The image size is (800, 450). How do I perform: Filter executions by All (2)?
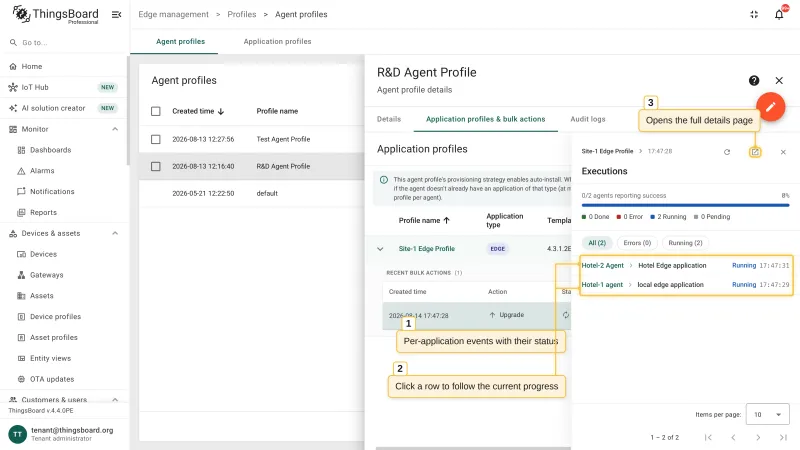tap(597, 243)
